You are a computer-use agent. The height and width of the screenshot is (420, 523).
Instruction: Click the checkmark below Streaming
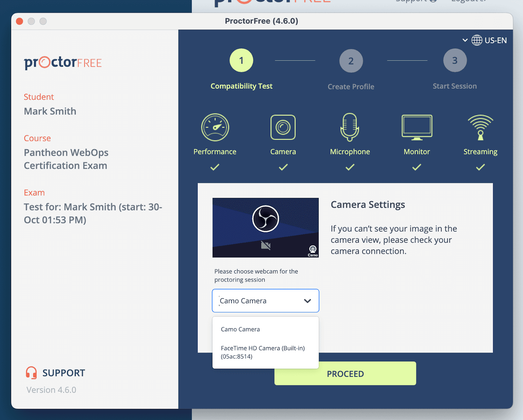[480, 167]
